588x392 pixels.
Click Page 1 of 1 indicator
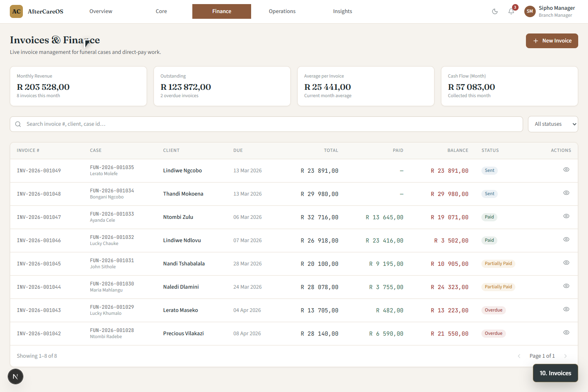click(542, 356)
